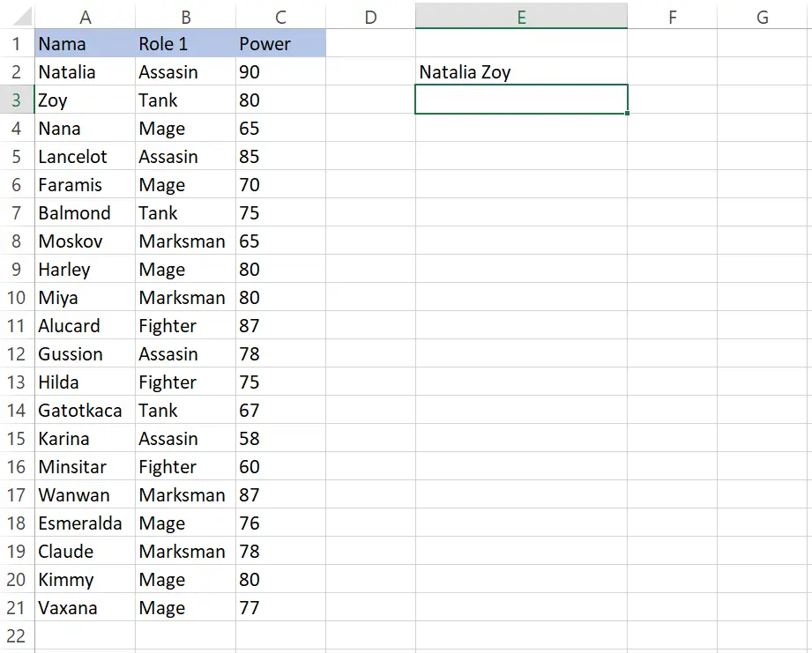Screen dimensions: 812x653
Task: Select the cell with Lancelot
Action: 85,156
